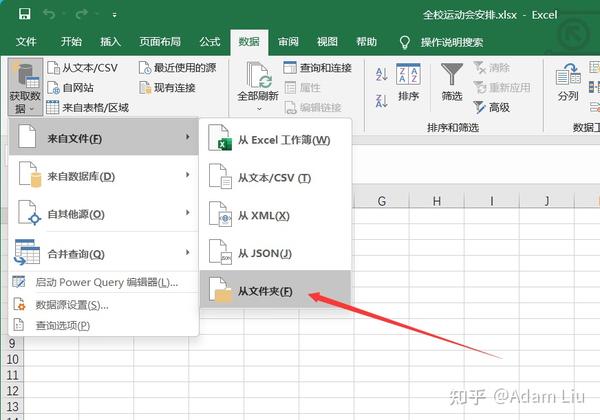Choose 从 JSON(J) option
Viewport: 600px width, 420px height.
click(276, 253)
